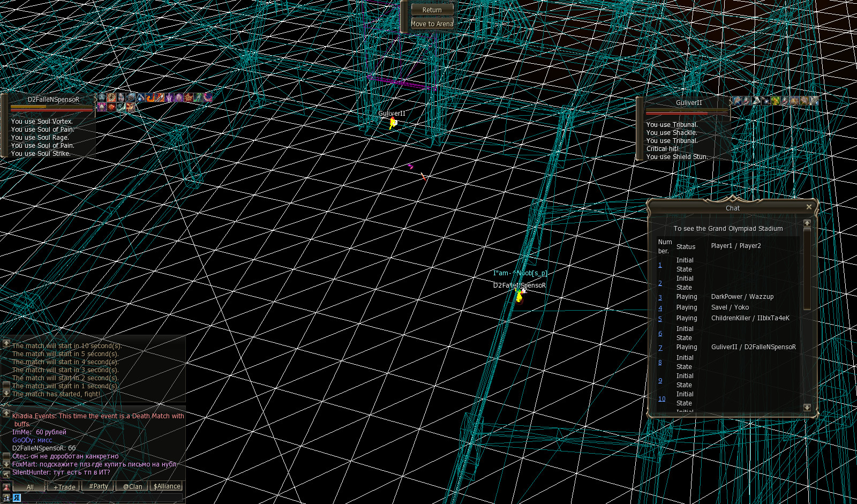The height and width of the screenshot is (504, 857).
Task: Click 'The match has started, fight!' message
Action: click(56, 394)
